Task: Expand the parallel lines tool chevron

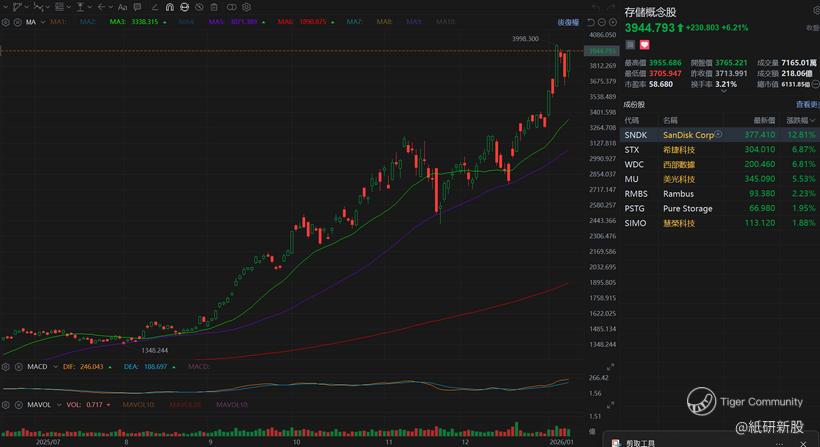Action: pyautogui.click(x=69, y=7)
